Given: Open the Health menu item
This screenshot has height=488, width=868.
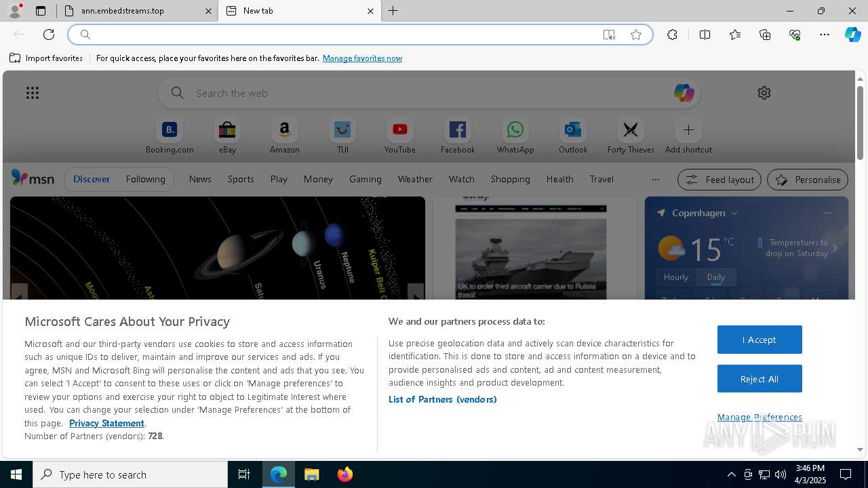Looking at the screenshot, I should [x=559, y=179].
